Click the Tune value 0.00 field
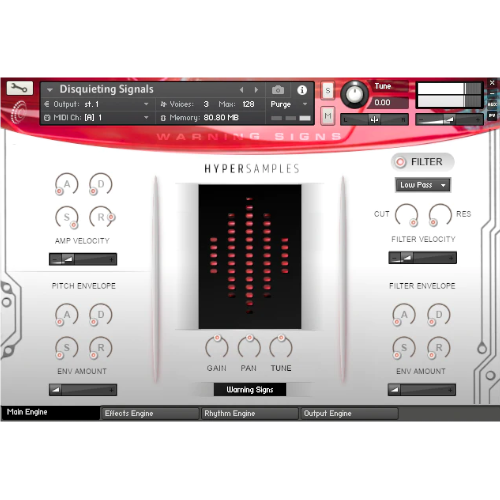 (388, 103)
